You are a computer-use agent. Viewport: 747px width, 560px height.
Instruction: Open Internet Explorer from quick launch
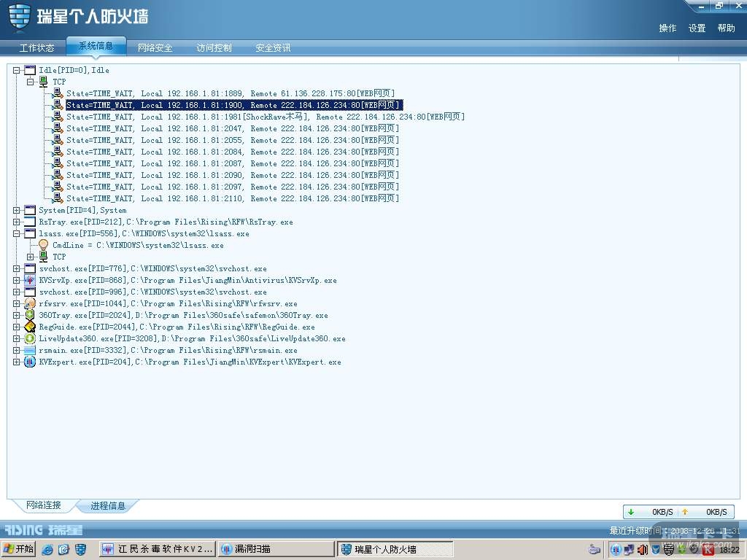pyautogui.click(x=47, y=550)
